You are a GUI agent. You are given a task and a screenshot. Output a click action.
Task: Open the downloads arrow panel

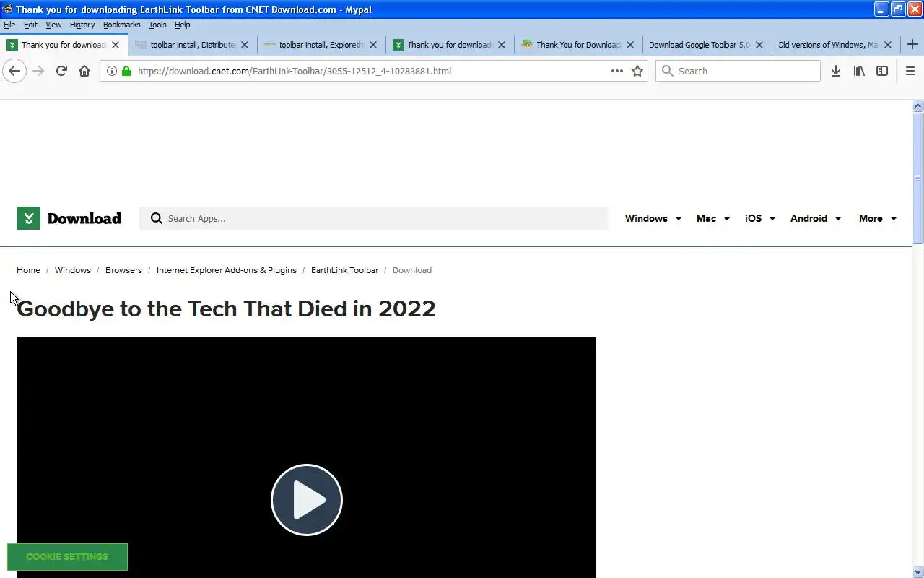click(836, 71)
